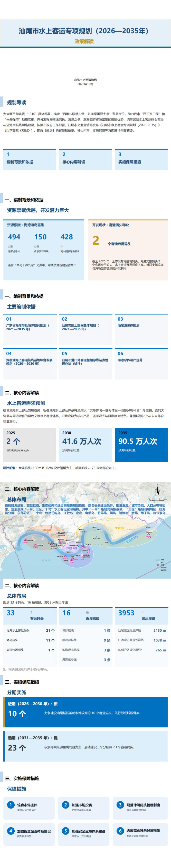The image size is (171, 868).
Task: Click the 滨海观光航线 3 条 row
Action: tap(86, 650)
